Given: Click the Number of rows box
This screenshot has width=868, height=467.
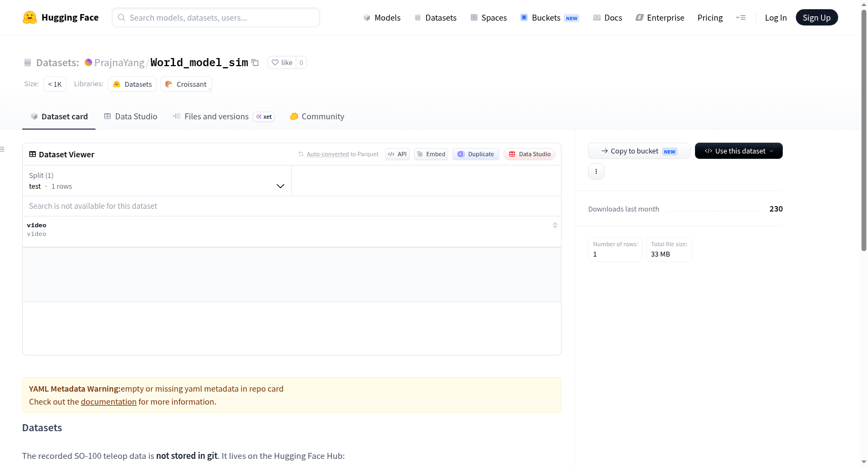Looking at the screenshot, I should [615, 250].
